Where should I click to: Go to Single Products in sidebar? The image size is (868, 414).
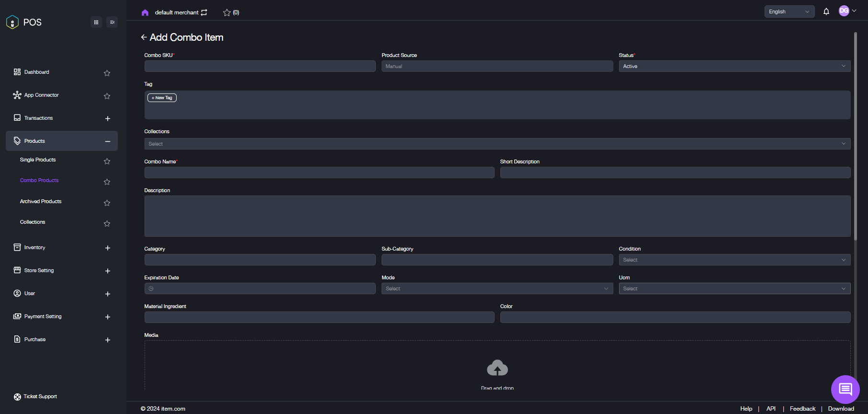38,160
